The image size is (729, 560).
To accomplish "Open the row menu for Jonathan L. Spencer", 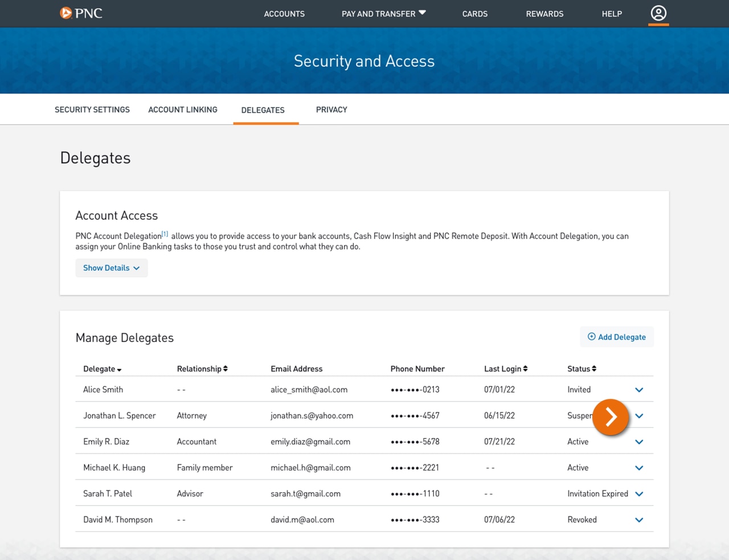I will (x=638, y=415).
